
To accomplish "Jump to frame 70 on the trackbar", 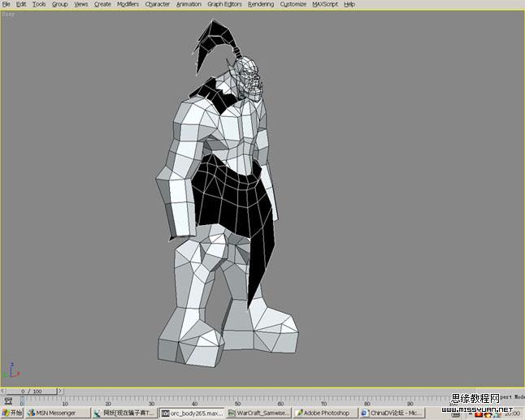I will click(323, 403).
